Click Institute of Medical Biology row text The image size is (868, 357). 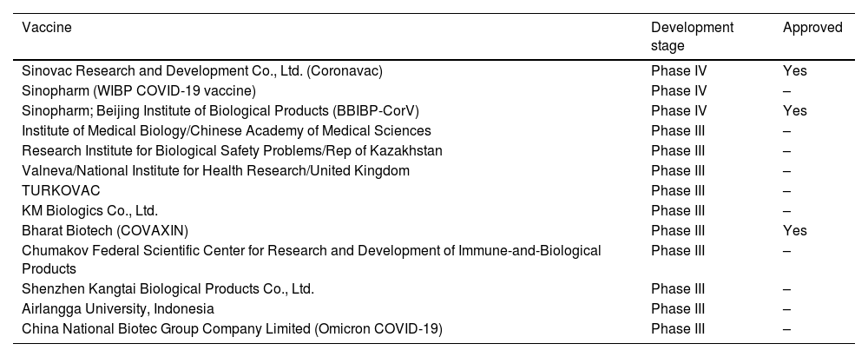tap(227, 130)
